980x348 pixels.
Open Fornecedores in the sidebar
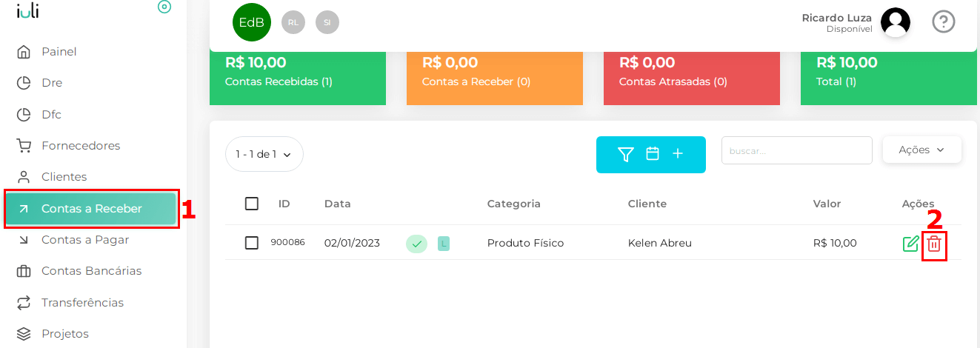coord(80,146)
